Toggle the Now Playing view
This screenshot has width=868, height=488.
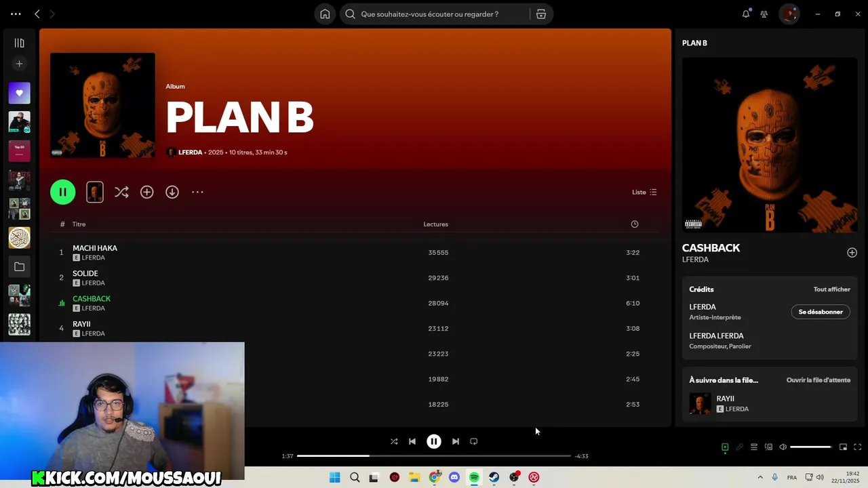click(725, 447)
